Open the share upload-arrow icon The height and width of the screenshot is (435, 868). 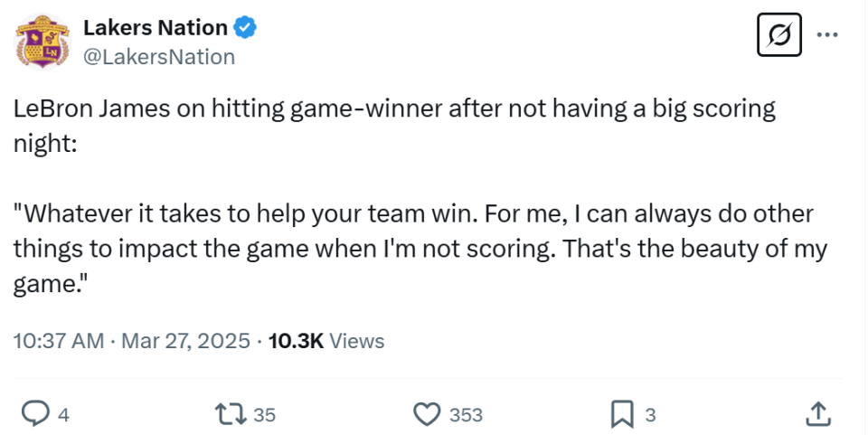coord(818,414)
